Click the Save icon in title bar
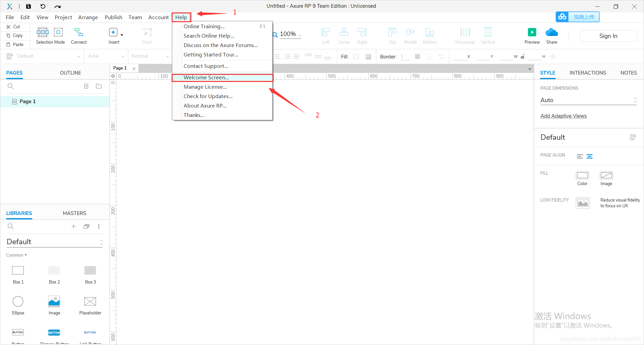This screenshot has width=644, height=345. (29, 6)
